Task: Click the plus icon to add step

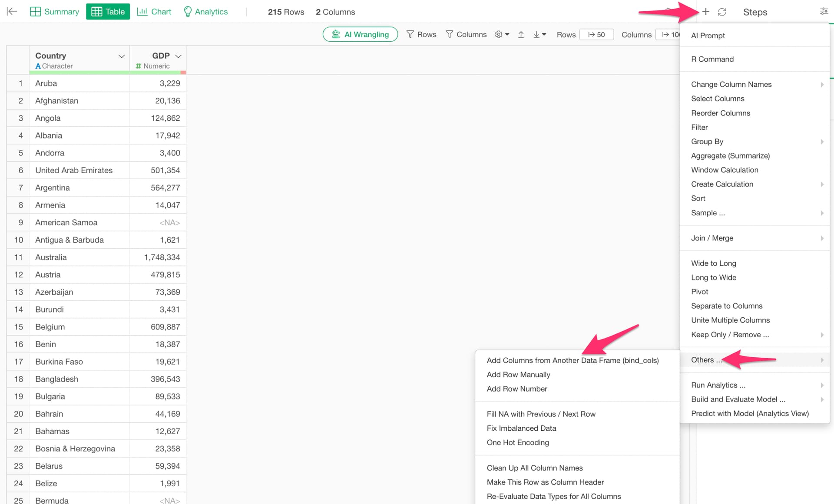Action: click(x=705, y=12)
